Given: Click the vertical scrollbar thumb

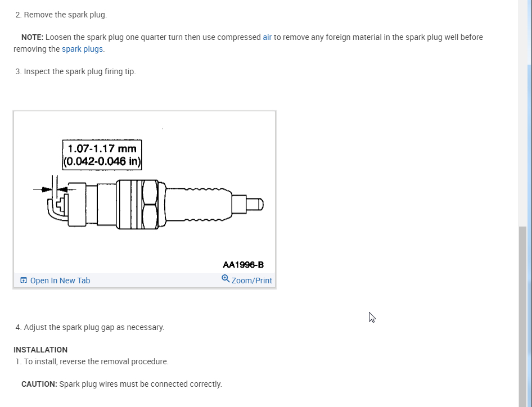Looking at the screenshot, I should 523,315.
